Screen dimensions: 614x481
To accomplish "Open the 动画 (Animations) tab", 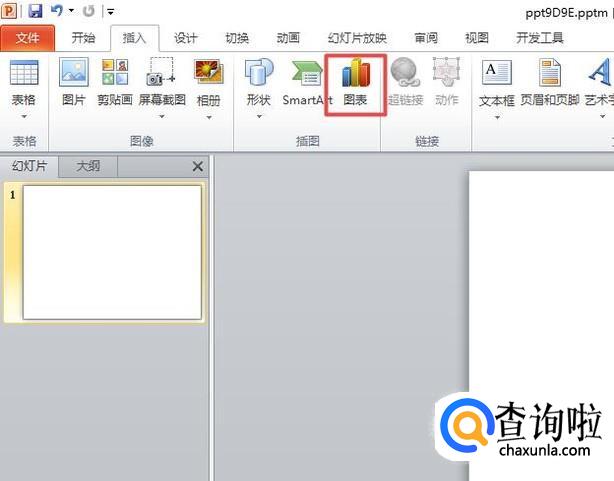I will (x=288, y=38).
